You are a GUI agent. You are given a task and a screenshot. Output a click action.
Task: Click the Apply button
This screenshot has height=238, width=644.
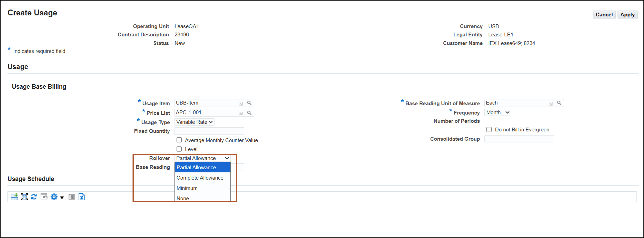[x=627, y=14]
